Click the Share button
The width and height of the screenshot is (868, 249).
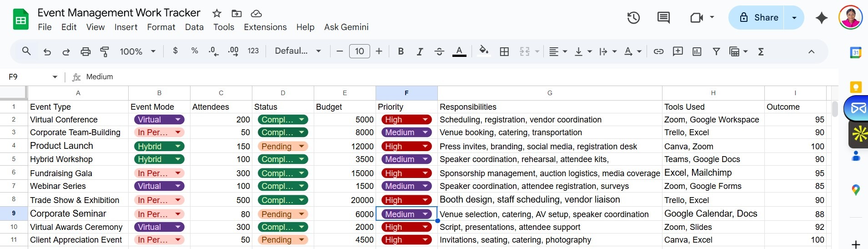pos(759,18)
